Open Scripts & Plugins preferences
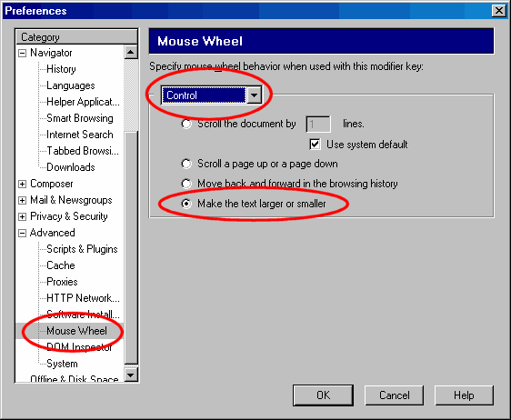This screenshot has width=511, height=420. point(82,249)
